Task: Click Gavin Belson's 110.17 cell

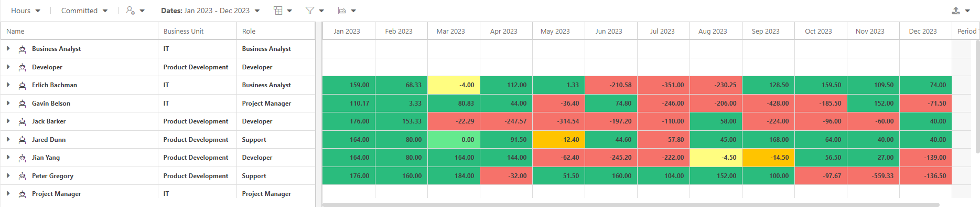Action: click(349, 103)
